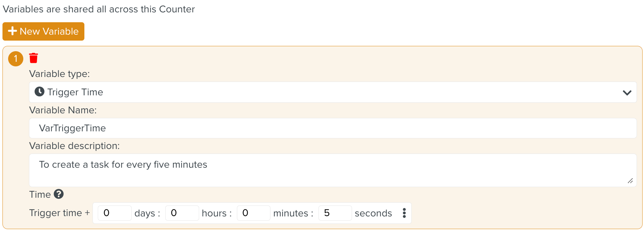Select the hours offset input box
Image resolution: width=644 pixels, height=233 pixels.
click(x=182, y=213)
